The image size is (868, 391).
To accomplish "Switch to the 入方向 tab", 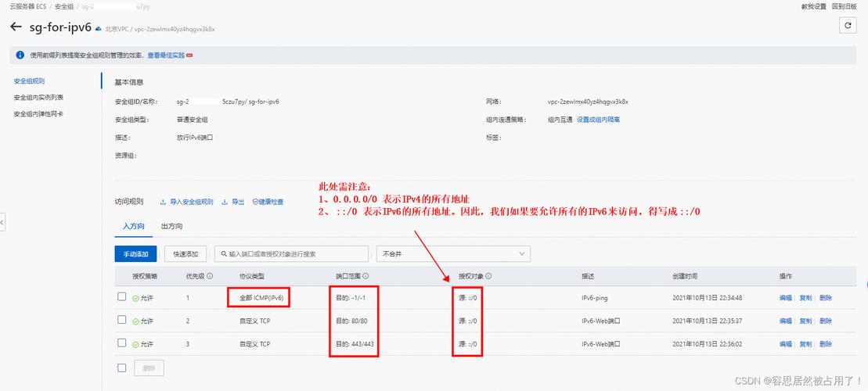I will click(133, 227).
